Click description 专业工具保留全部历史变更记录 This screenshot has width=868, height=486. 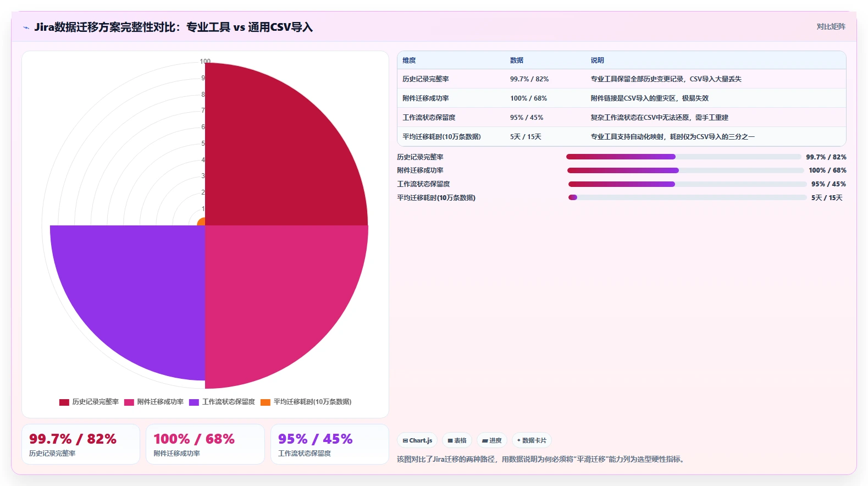coord(666,79)
